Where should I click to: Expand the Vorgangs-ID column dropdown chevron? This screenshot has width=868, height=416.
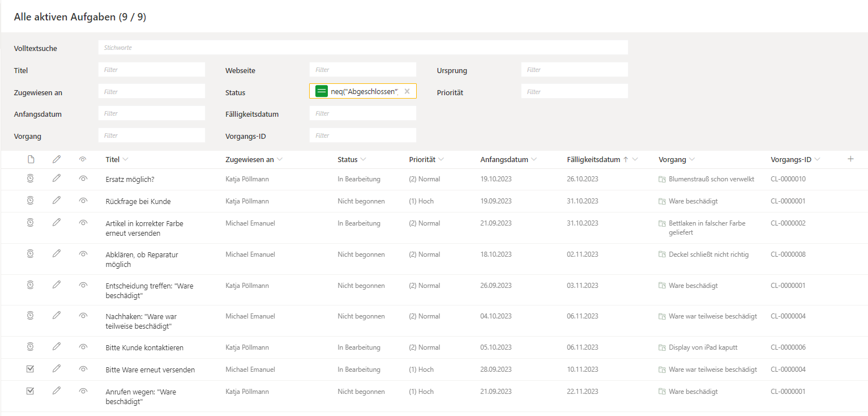click(817, 160)
